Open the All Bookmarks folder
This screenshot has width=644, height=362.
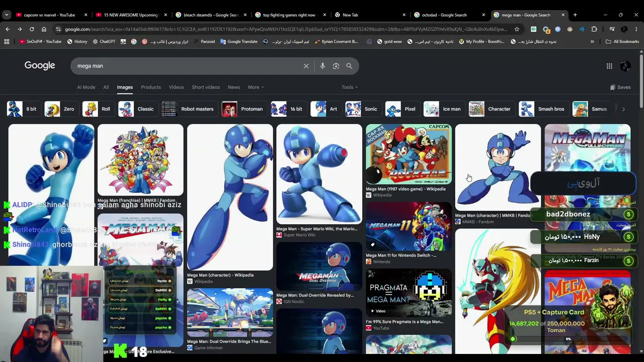[x=622, y=42]
